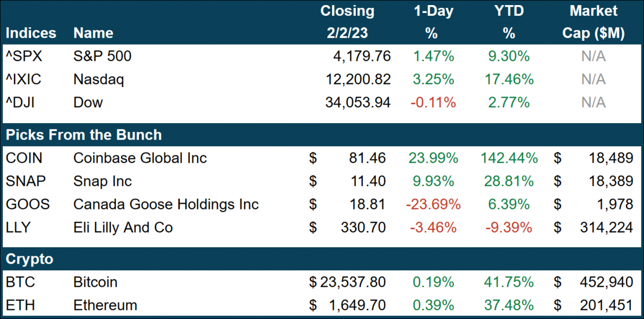Click Bitcoin market cap 452,940

pos(606,282)
